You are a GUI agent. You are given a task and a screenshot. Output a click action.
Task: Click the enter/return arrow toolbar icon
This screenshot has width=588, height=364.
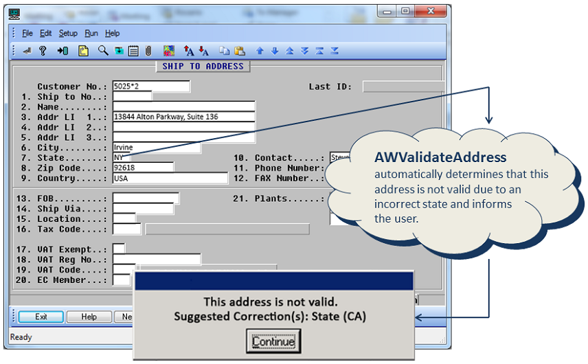coord(27,51)
